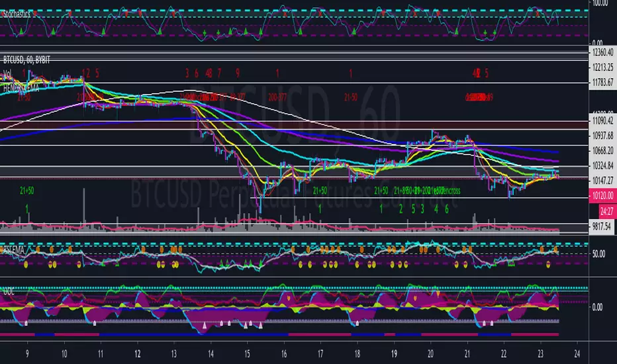Click the green 'goldencross' signal label
This screenshot has width=617, height=364.
(x=447, y=191)
